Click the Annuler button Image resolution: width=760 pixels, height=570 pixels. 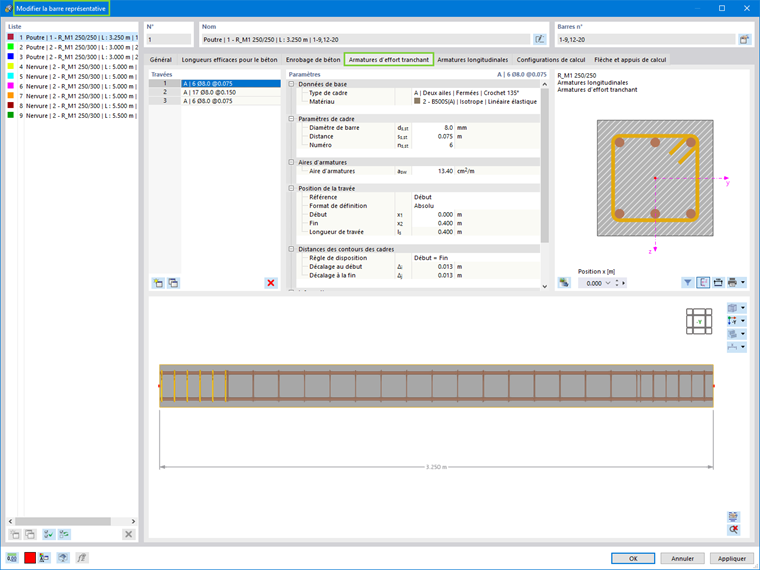pos(682,558)
